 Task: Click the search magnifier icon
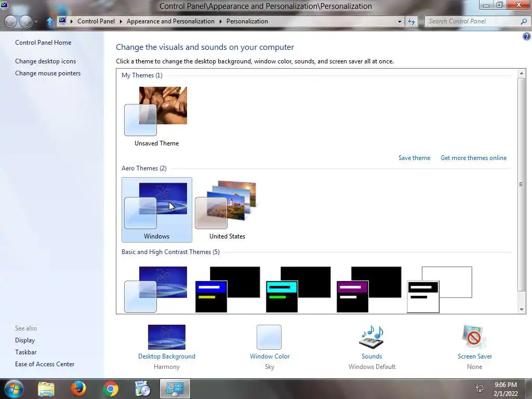[x=524, y=21]
